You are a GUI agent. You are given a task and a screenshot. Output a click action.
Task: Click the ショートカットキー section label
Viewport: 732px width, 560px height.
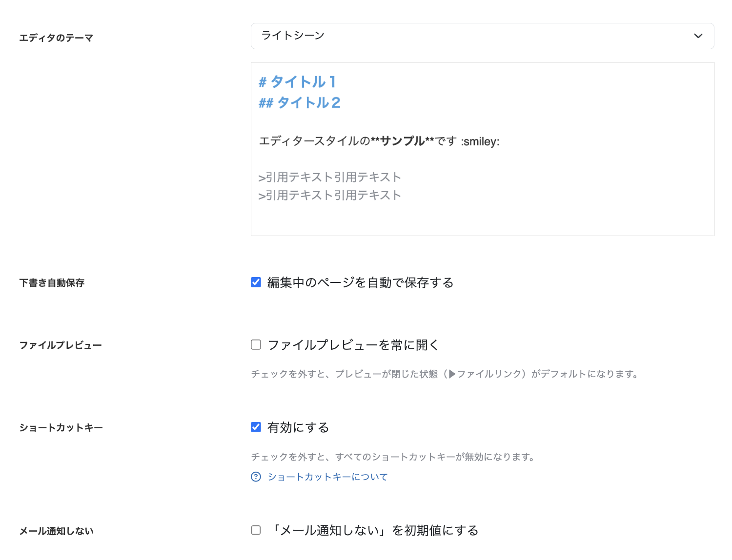61,428
